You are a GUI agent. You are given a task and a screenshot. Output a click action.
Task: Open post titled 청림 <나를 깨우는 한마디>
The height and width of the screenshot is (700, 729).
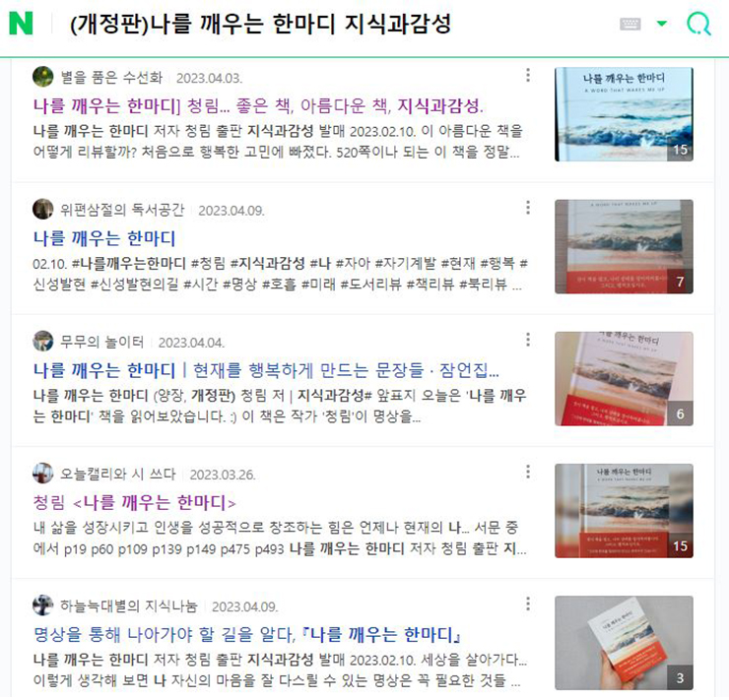pyautogui.click(x=134, y=502)
